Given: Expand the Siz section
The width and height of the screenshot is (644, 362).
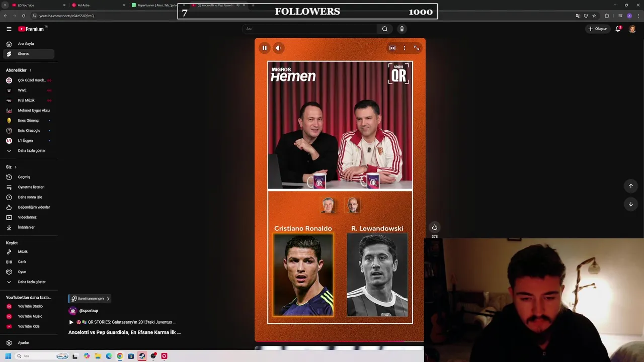Looking at the screenshot, I should [x=11, y=167].
